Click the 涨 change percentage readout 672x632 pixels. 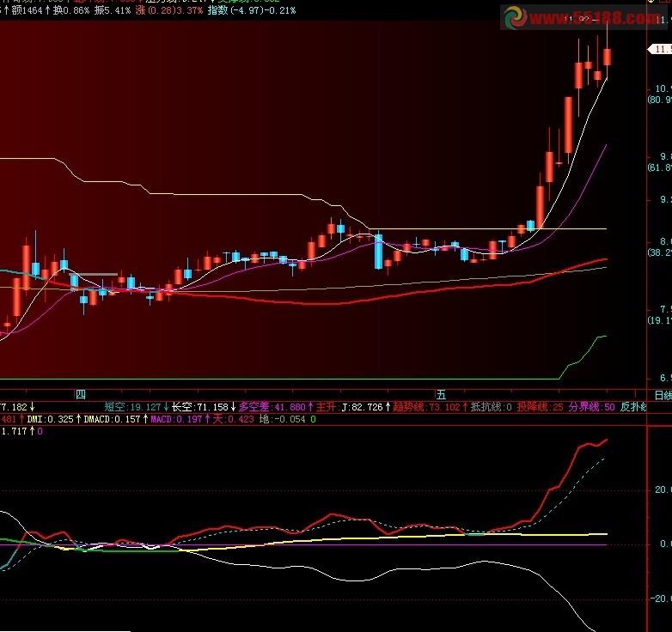(x=169, y=9)
